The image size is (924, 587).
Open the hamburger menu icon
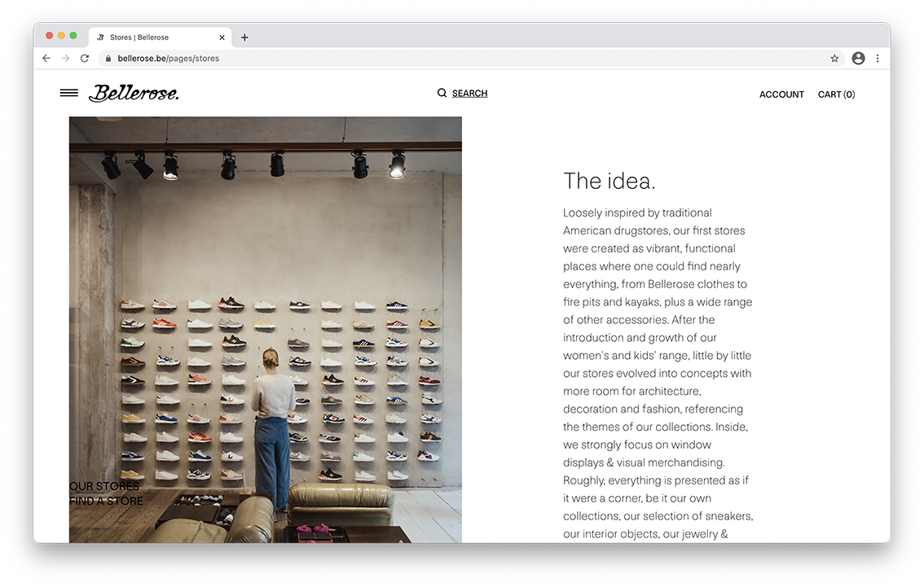click(69, 94)
